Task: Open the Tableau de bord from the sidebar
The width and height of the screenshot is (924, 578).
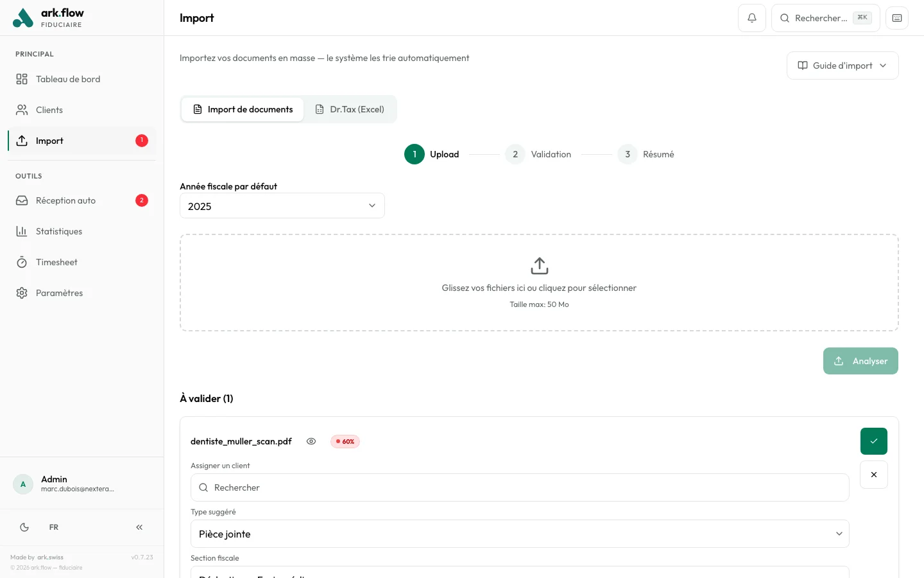Action: coord(68,79)
